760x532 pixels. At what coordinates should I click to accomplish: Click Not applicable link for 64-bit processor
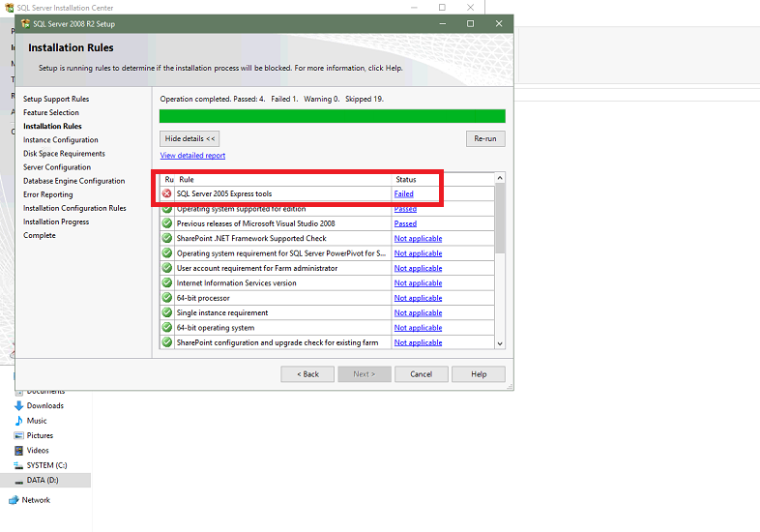click(418, 298)
